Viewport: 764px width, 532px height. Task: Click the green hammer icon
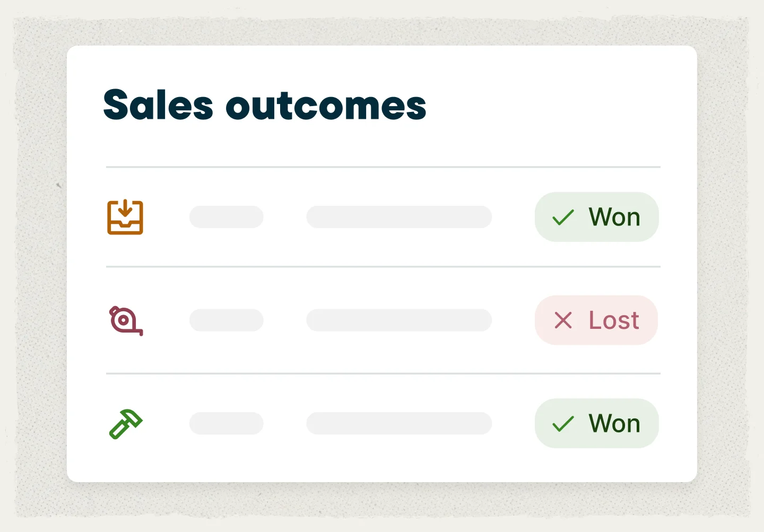126,424
